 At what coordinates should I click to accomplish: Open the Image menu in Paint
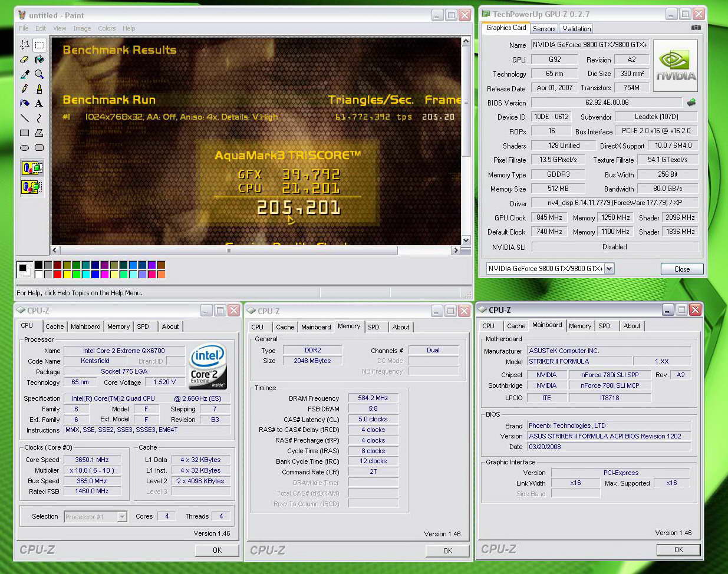coord(82,28)
